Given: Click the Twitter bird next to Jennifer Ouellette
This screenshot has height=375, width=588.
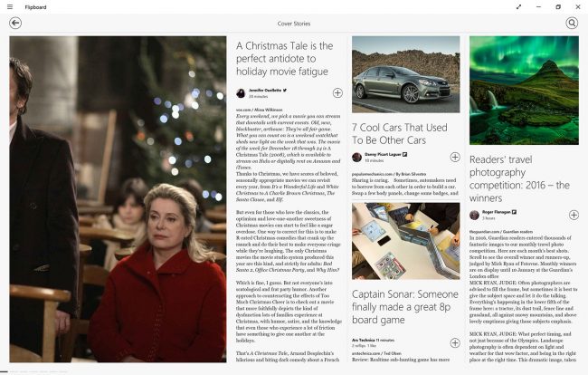Looking at the screenshot, I should (x=285, y=90).
